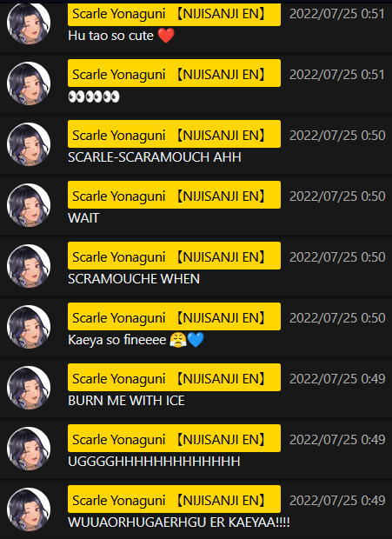
Task: Select the 'SCARLE-SCARAMOUCH AHH' message text
Action: click(x=155, y=157)
